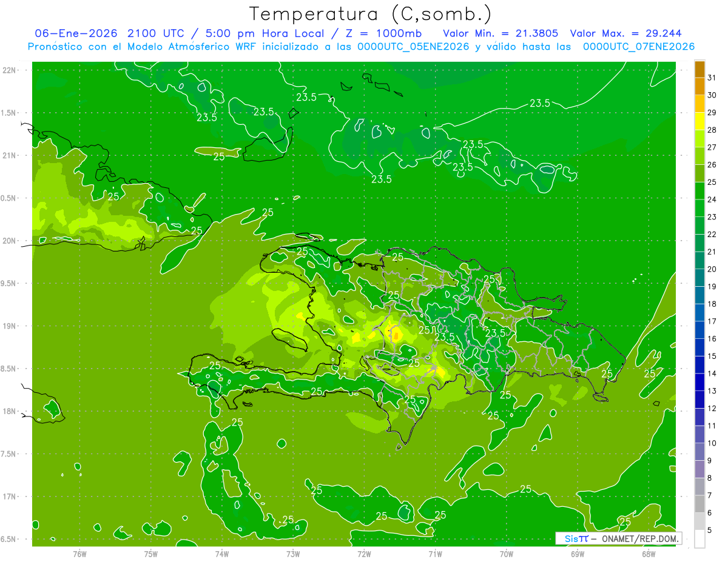Click the '25' label on the color scale legend
The height and width of the screenshot is (562, 728).
pyautogui.click(x=712, y=182)
